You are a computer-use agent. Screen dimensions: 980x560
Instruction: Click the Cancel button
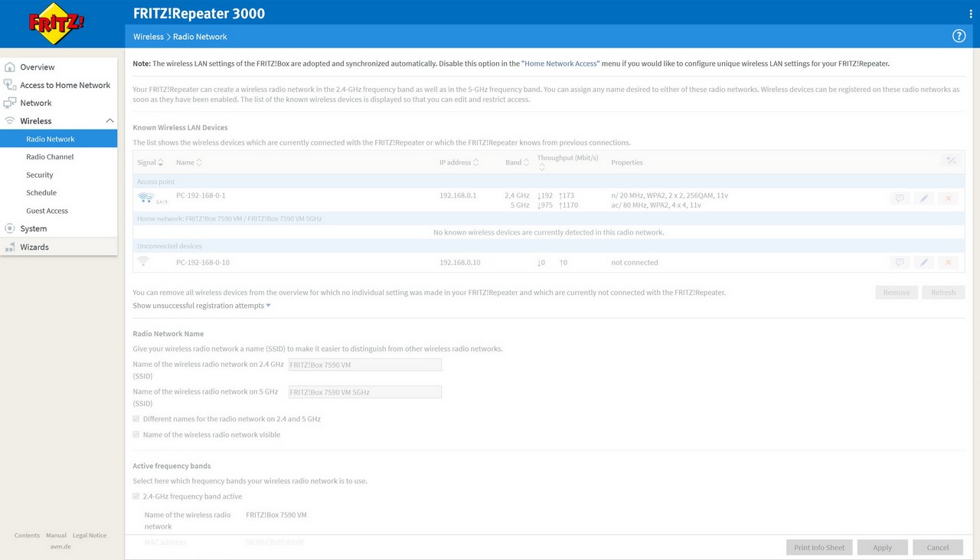938,547
